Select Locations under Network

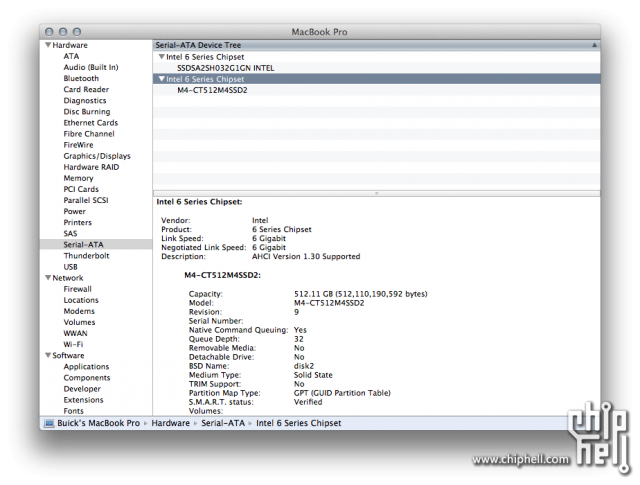click(x=81, y=300)
